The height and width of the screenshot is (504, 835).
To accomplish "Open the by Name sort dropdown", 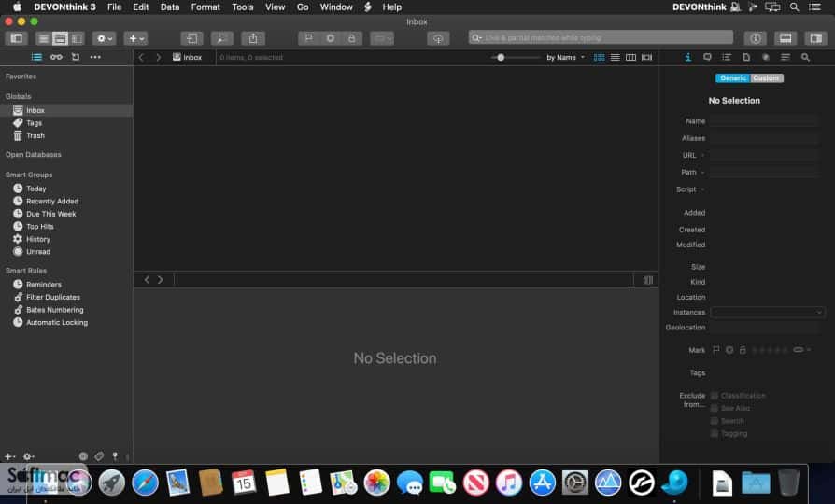I will (565, 58).
